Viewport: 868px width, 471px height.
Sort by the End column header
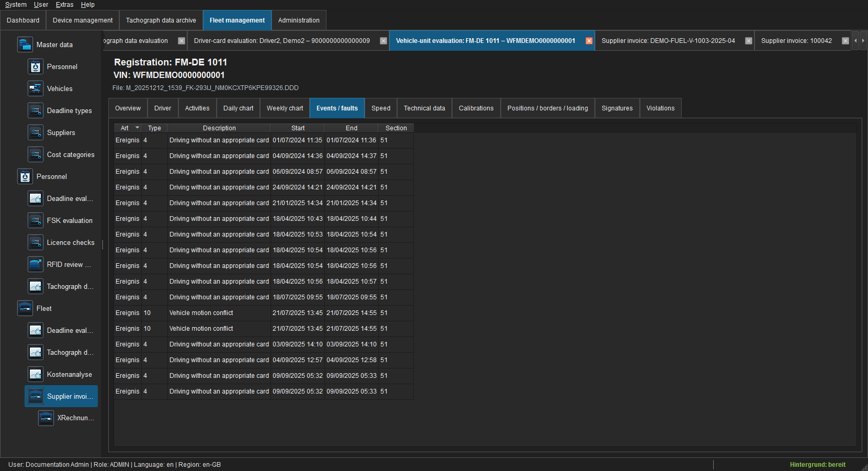pos(352,128)
